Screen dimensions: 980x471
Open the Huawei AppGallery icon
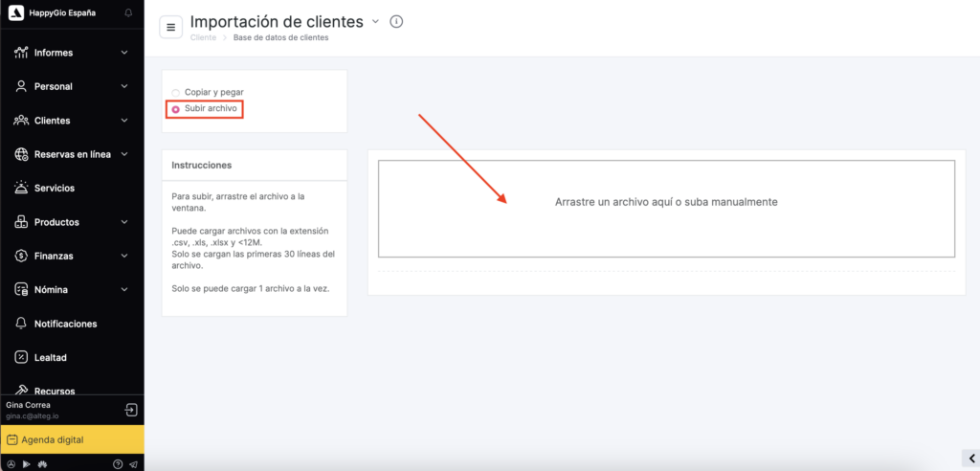42,464
